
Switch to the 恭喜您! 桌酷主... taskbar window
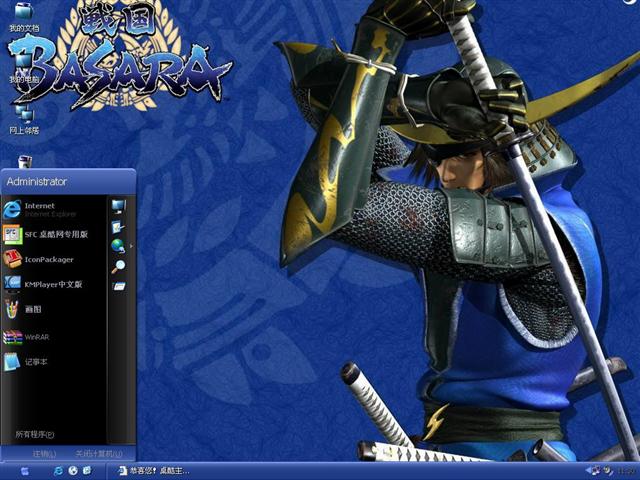(153, 471)
